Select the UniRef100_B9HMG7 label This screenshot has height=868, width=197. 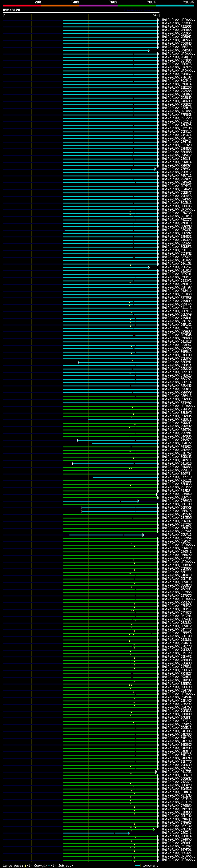click(x=177, y=74)
